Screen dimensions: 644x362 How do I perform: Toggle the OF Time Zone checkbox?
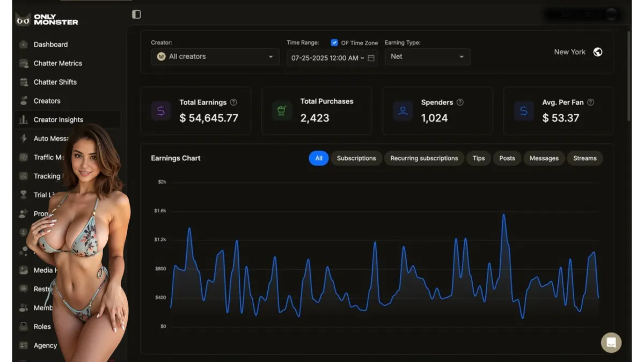point(334,43)
